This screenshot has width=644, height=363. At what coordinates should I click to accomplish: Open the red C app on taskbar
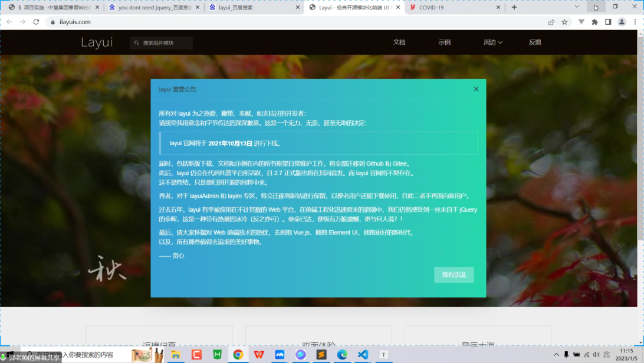click(x=197, y=354)
